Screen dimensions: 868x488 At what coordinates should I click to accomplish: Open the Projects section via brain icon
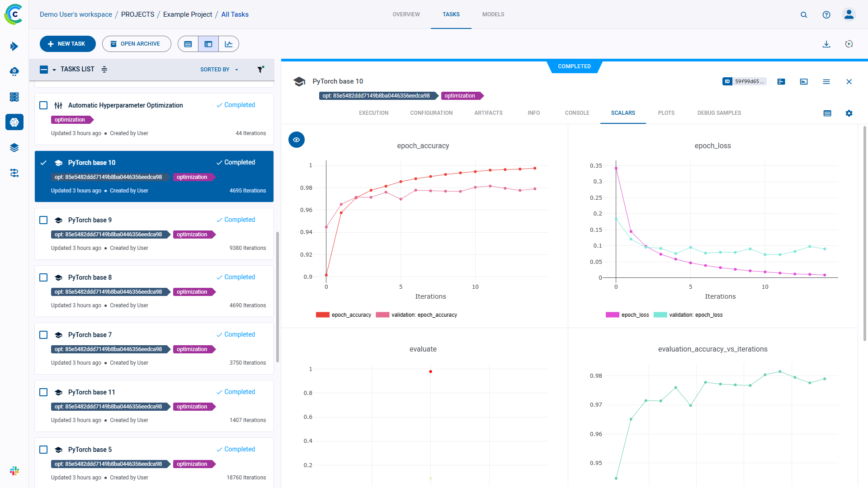(x=14, y=122)
